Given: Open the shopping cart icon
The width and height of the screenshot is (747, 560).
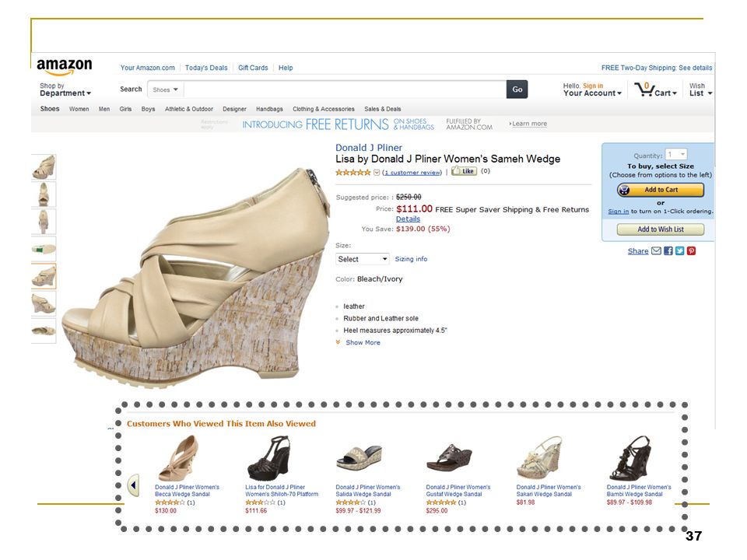Looking at the screenshot, I should coord(644,89).
